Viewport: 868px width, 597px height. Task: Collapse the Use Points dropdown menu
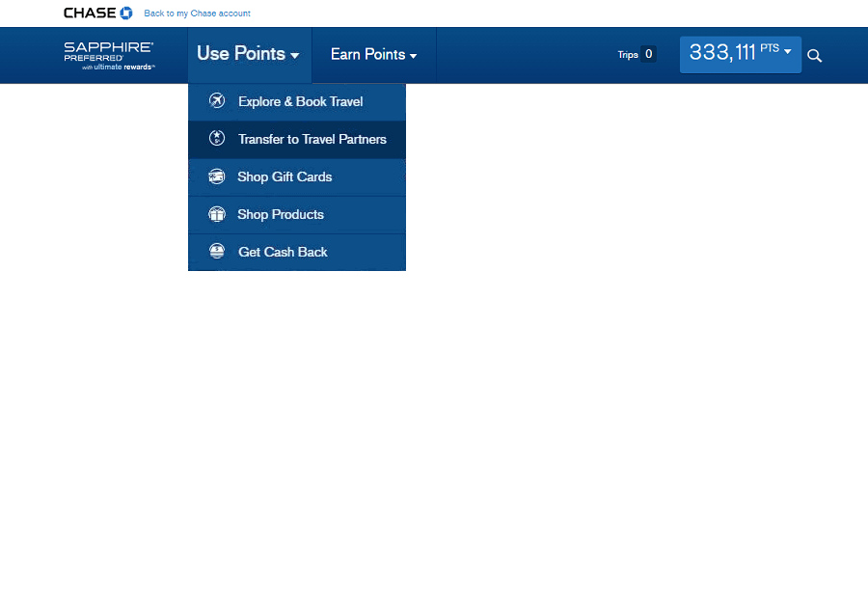tap(249, 55)
